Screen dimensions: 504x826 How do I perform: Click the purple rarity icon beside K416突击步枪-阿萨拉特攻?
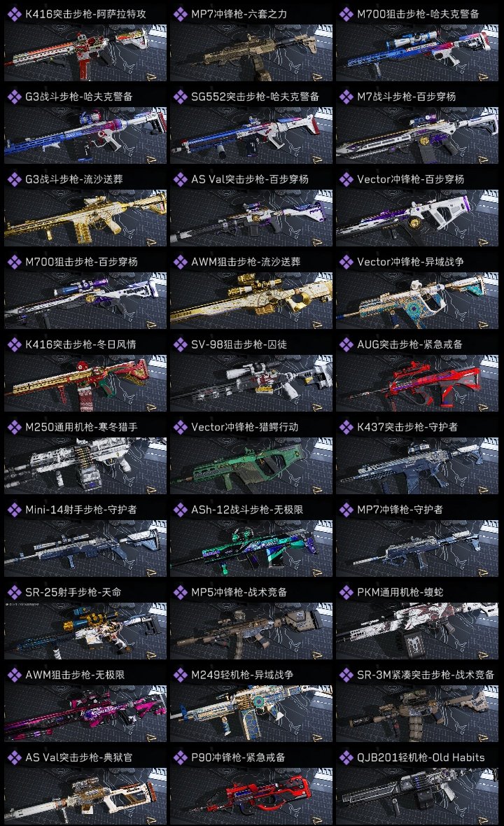14,14
